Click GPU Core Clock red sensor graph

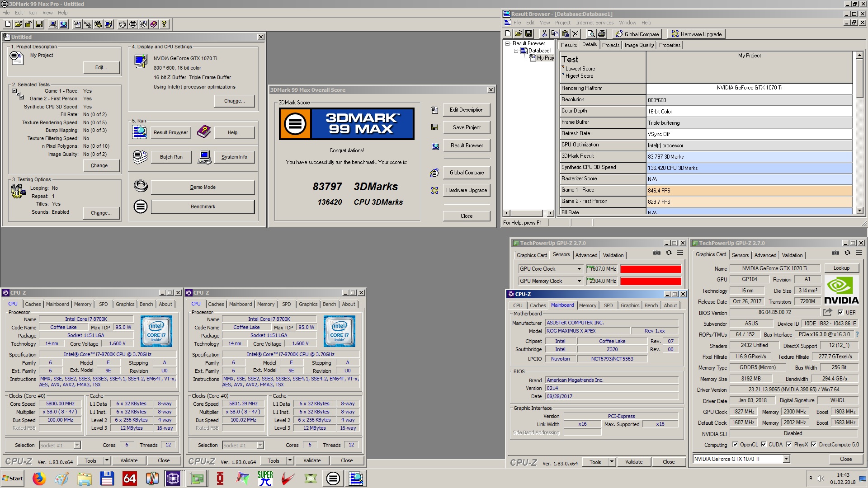651,269
